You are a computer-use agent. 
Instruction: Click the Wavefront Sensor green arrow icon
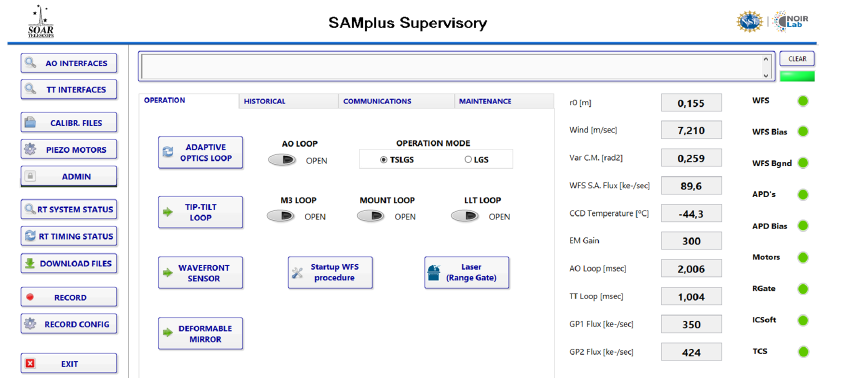pos(168,273)
